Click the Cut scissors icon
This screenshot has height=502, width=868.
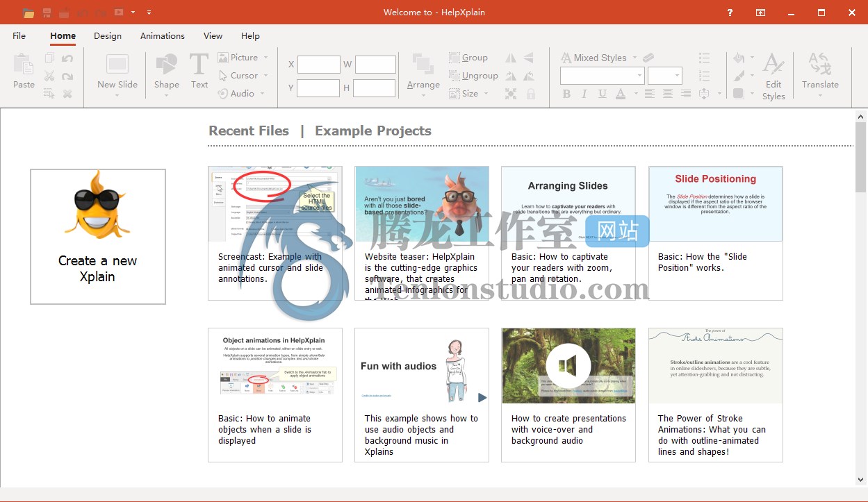(49, 76)
